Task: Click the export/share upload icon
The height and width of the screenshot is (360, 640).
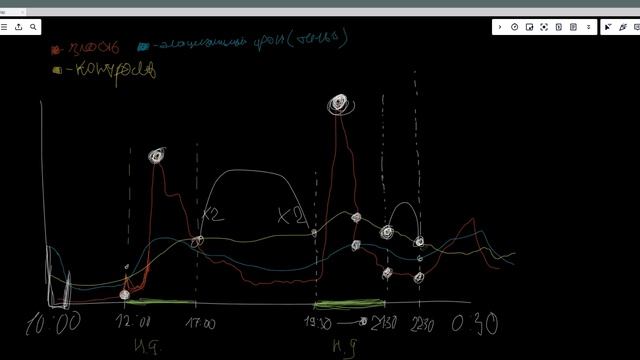Action: [x=18, y=27]
